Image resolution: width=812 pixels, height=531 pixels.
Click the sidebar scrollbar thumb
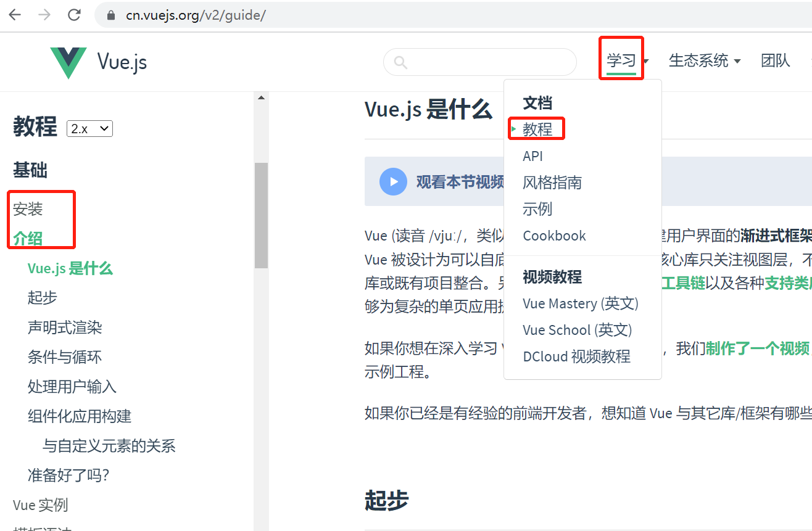[261, 215]
